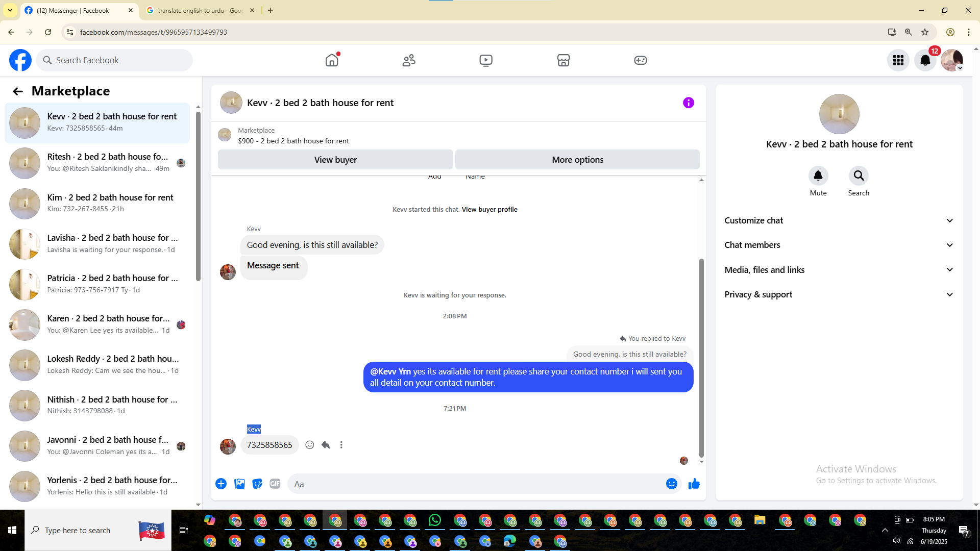Open Javonni conversation in the chat list
This screenshot has height=551, width=980.
pos(97,446)
